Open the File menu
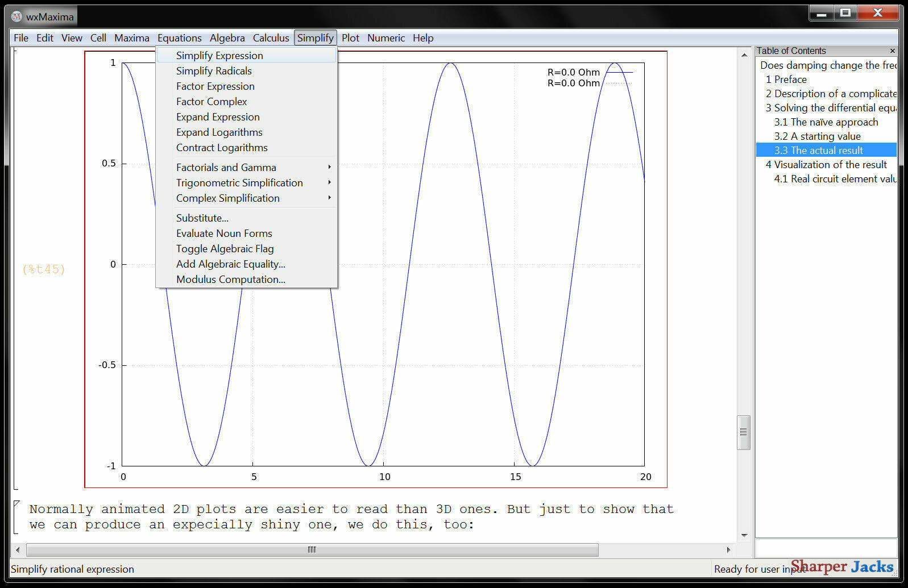 [x=21, y=38]
